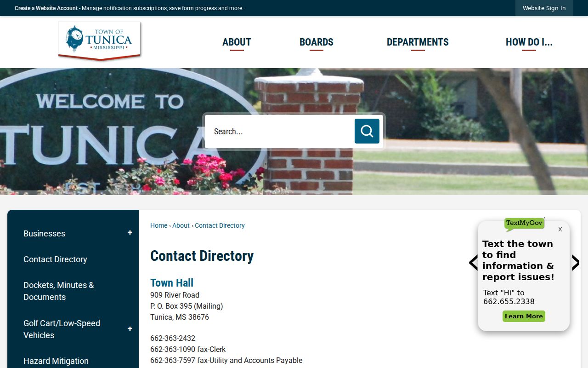Viewport: 588px width, 368px height.
Task: Click the TextMyGov logo badge
Action: click(x=524, y=224)
